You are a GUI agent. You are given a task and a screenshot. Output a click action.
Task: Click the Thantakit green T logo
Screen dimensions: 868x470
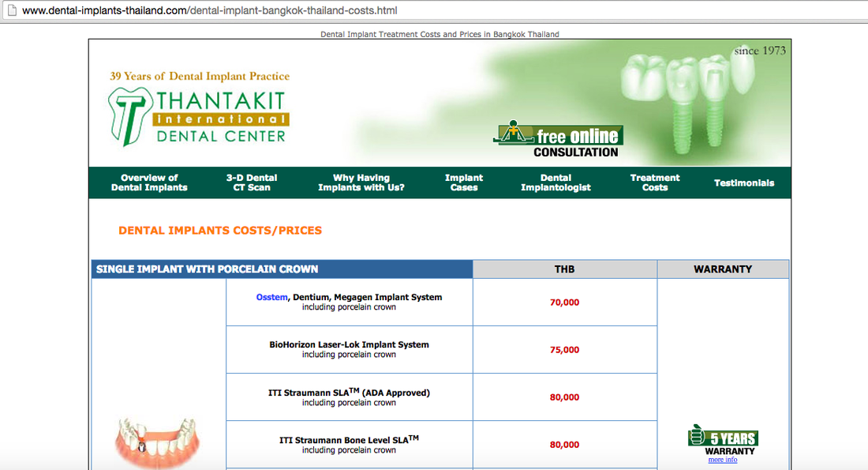[130, 116]
